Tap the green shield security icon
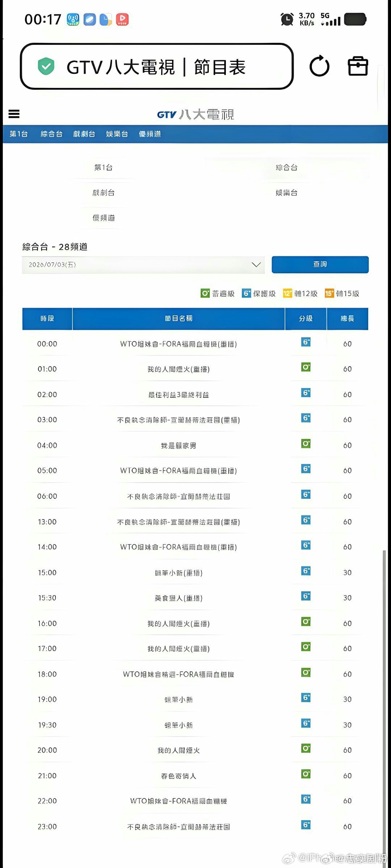This screenshot has width=391, height=868. [46, 66]
